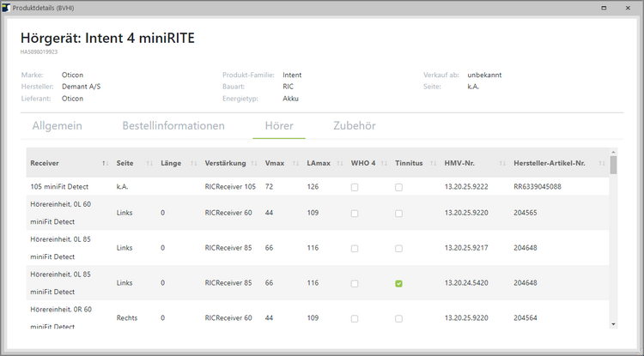
Task: Click the unbekannt value next to Verkauf ab
Action: [x=484, y=75]
